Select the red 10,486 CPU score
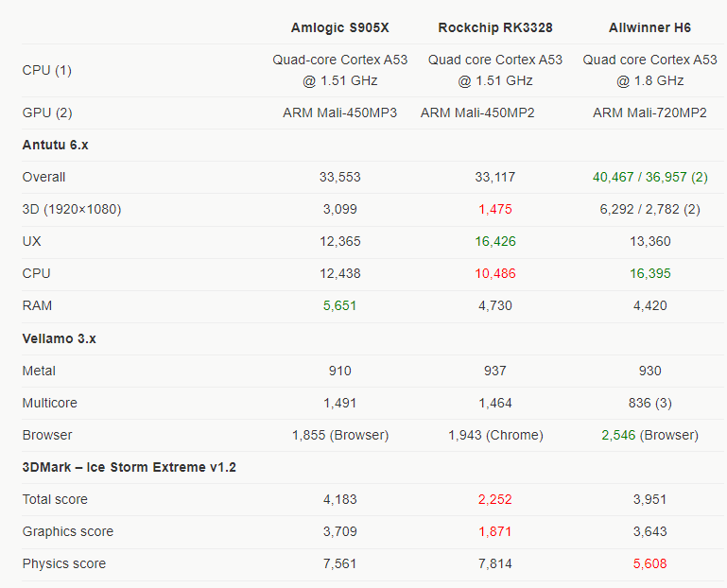The width and height of the screenshot is (727, 588). coord(495,273)
